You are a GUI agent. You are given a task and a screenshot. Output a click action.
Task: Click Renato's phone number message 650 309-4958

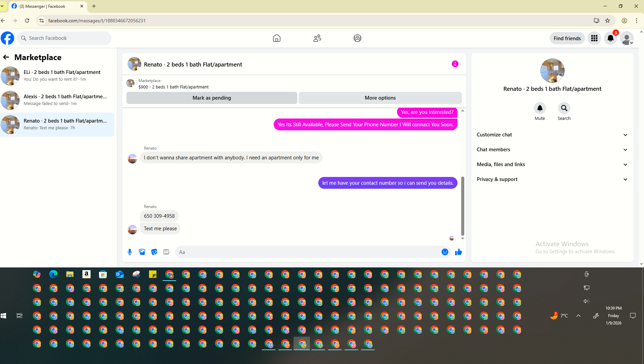coord(159,216)
